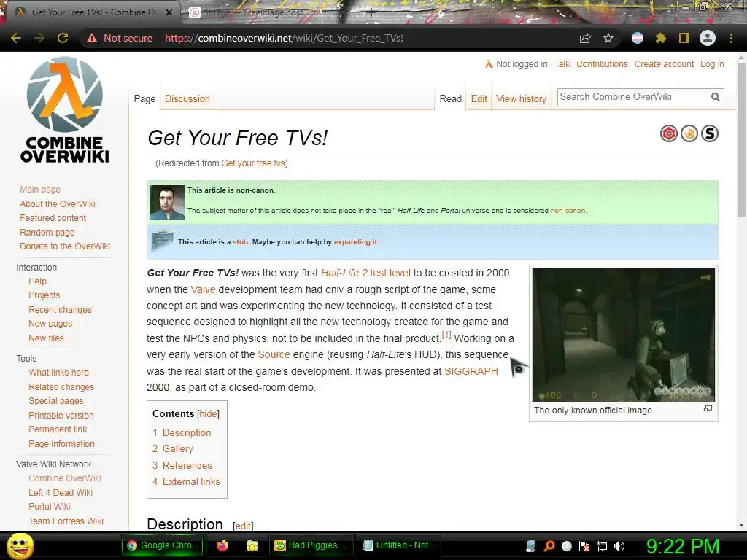Click the network tray icon
Image resolution: width=747 pixels, height=560 pixels.
tap(602, 546)
